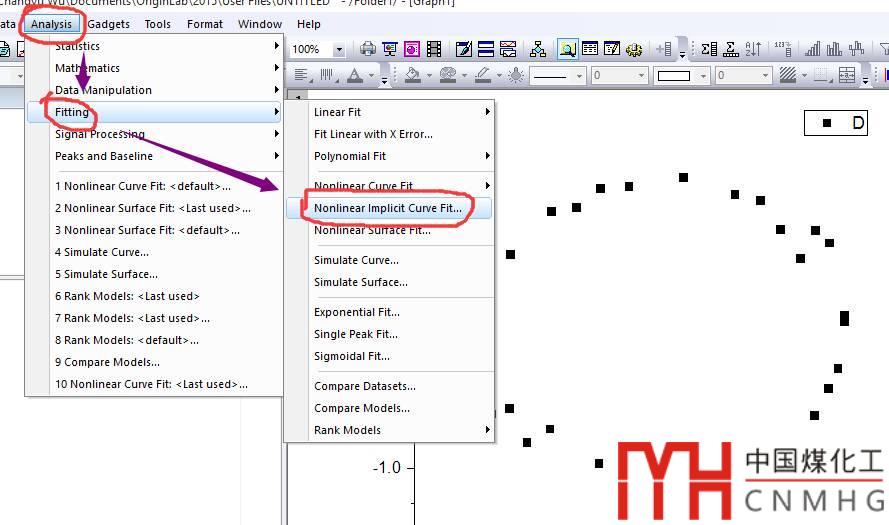Open the Gadgets menu
Image resolution: width=889 pixels, height=525 pixels.
pos(108,24)
